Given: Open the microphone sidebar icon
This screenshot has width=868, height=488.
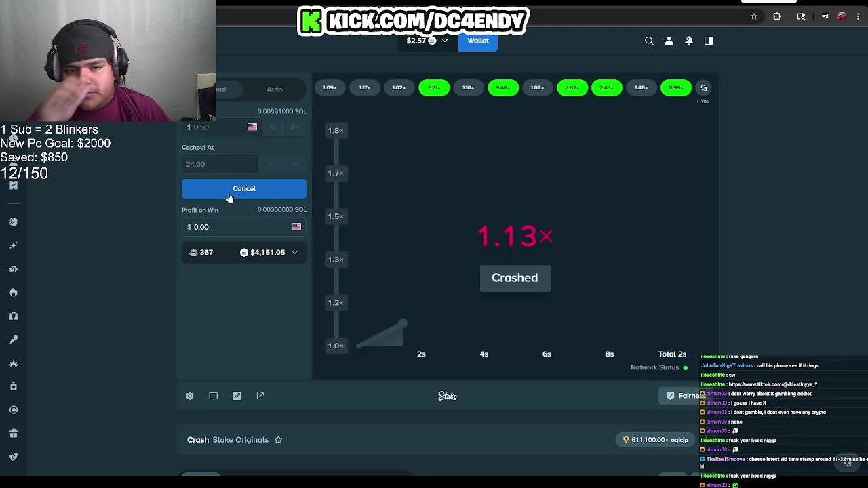Looking at the screenshot, I should 13,340.
